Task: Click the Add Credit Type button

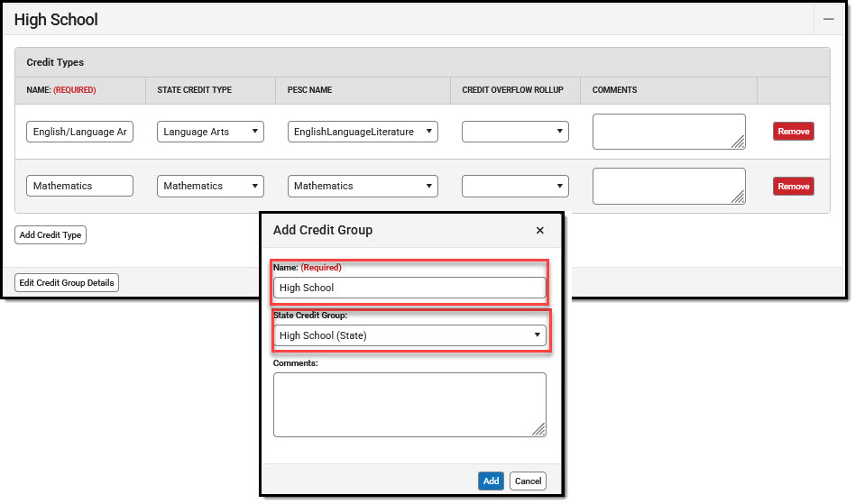Action: 51,234
